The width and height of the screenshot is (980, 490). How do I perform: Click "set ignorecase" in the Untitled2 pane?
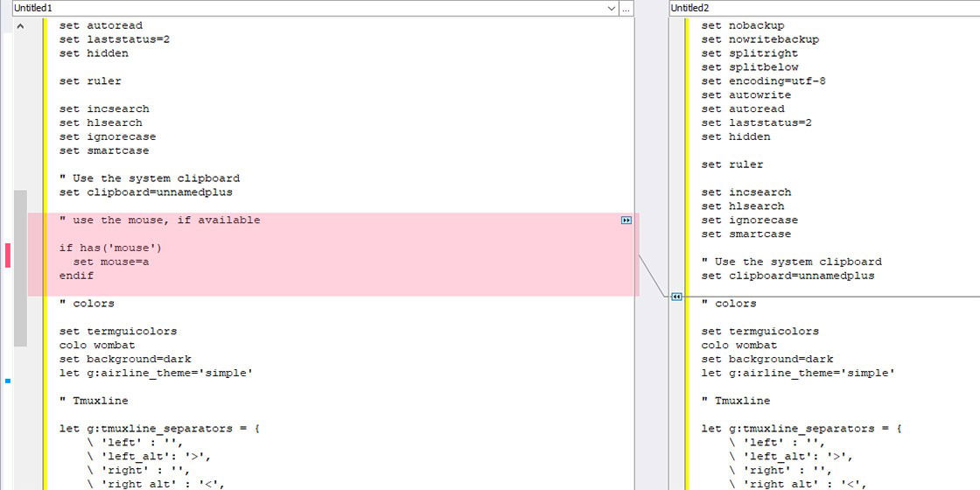click(x=750, y=220)
